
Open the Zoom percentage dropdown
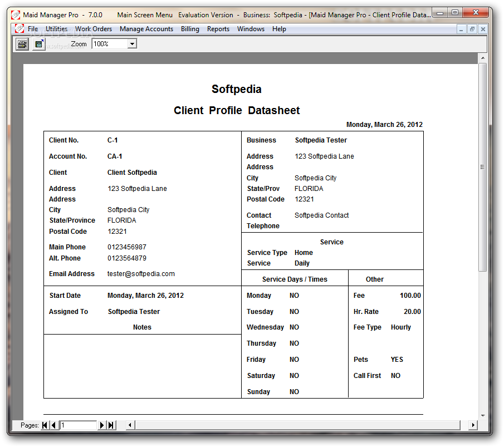point(132,44)
